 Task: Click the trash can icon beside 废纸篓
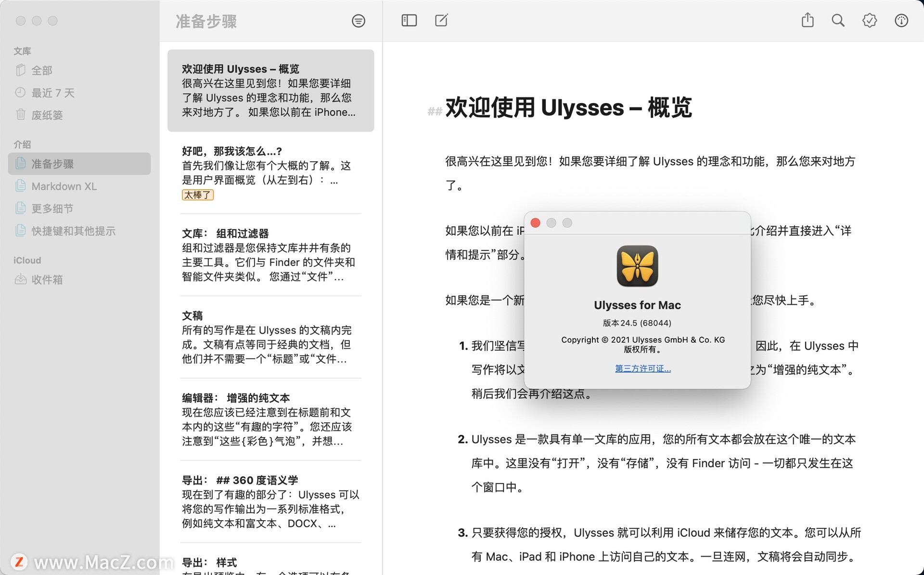click(20, 114)
